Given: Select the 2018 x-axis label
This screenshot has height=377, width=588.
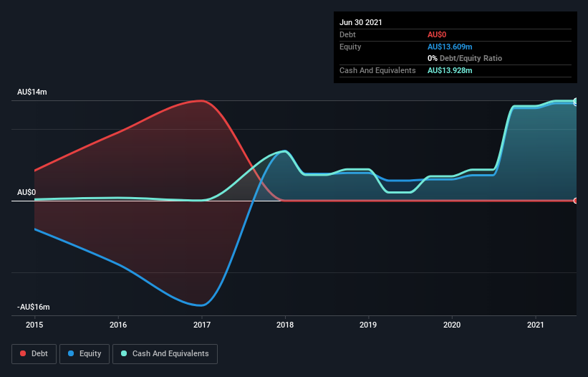Looking at the screenshot, I should coord(285,325).
